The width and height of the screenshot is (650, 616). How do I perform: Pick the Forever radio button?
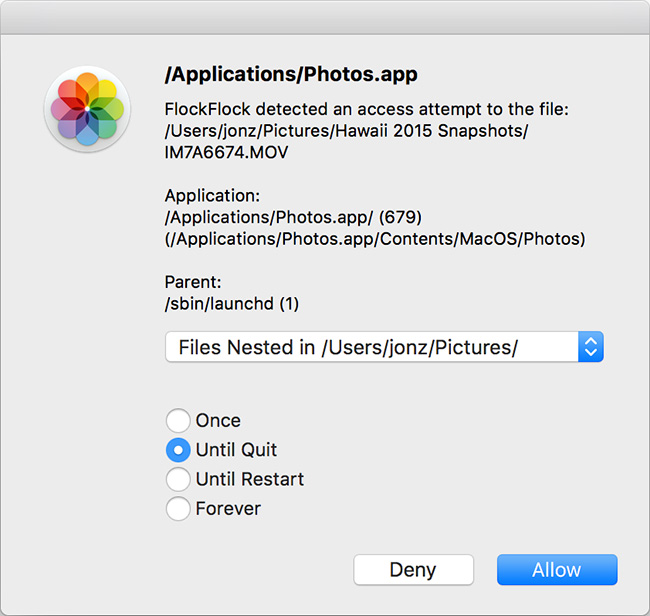[178, 509]
